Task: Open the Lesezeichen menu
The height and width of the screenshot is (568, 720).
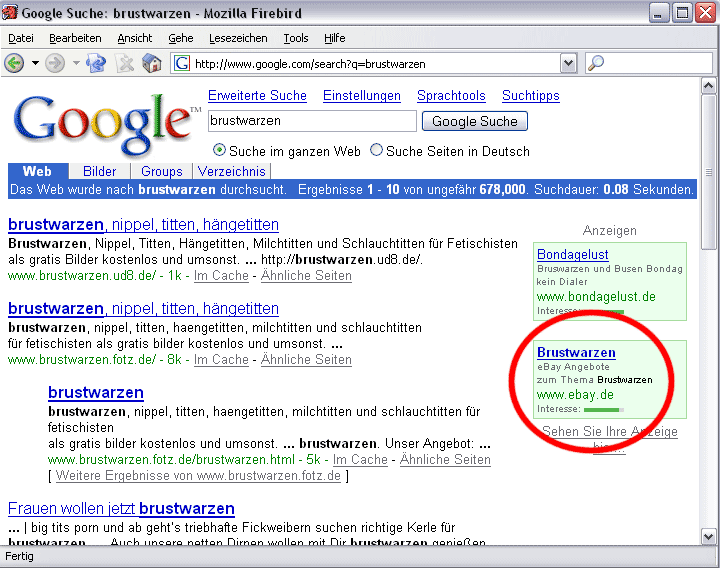Action: coord(238,38)
